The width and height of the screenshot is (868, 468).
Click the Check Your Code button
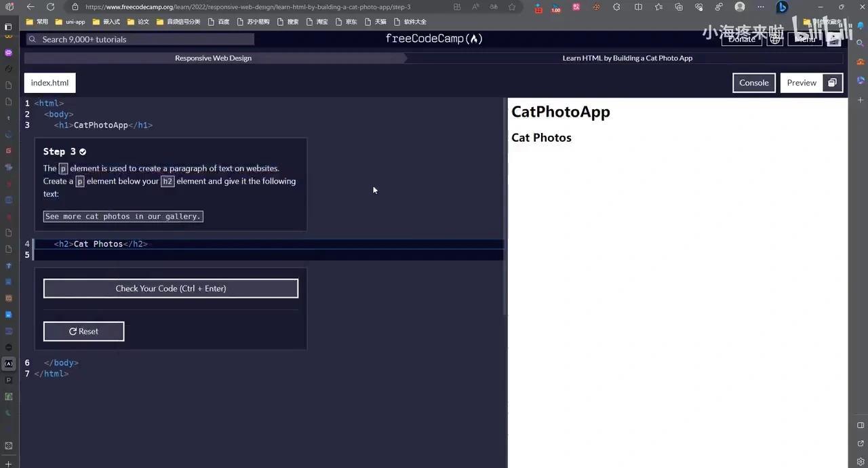coord(170,288)
